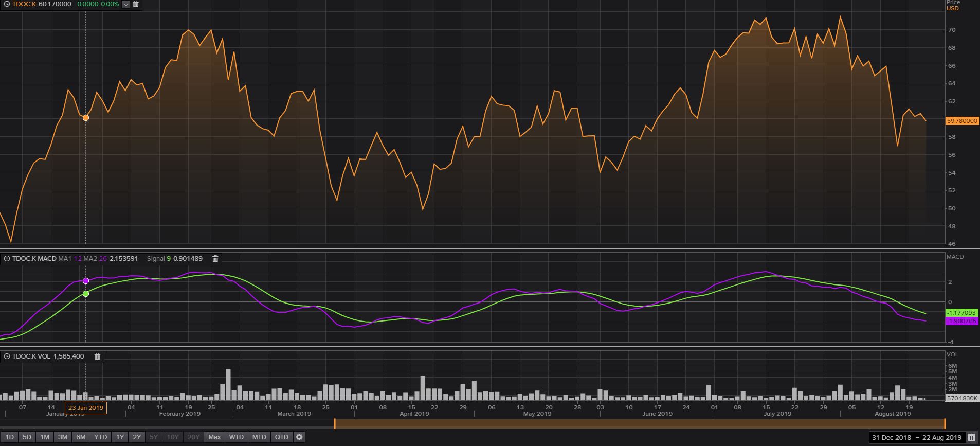Click the date range field 31 Dec 2018
The image size is (980, 446).
[x=892, y=438]
